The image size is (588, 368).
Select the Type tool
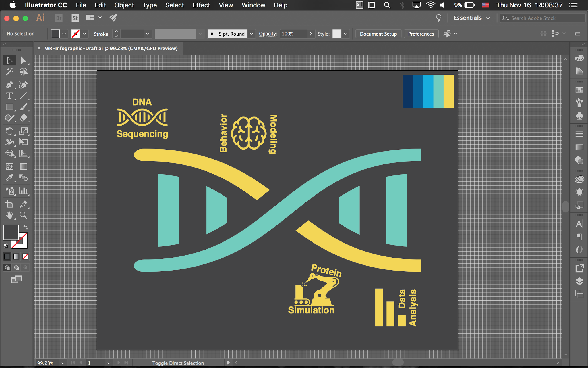[9, 96]
